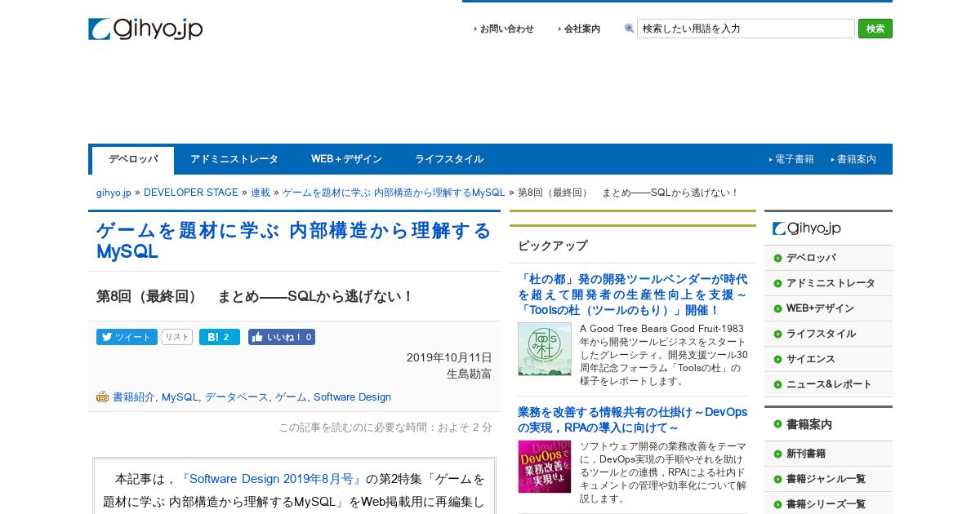
Task: Select the ライフスタイル navigation tab
Action: pos(449,160)
